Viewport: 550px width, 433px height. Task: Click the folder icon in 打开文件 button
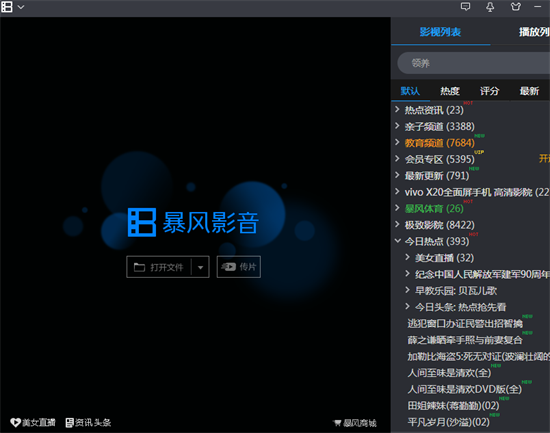tap(139, 267)
